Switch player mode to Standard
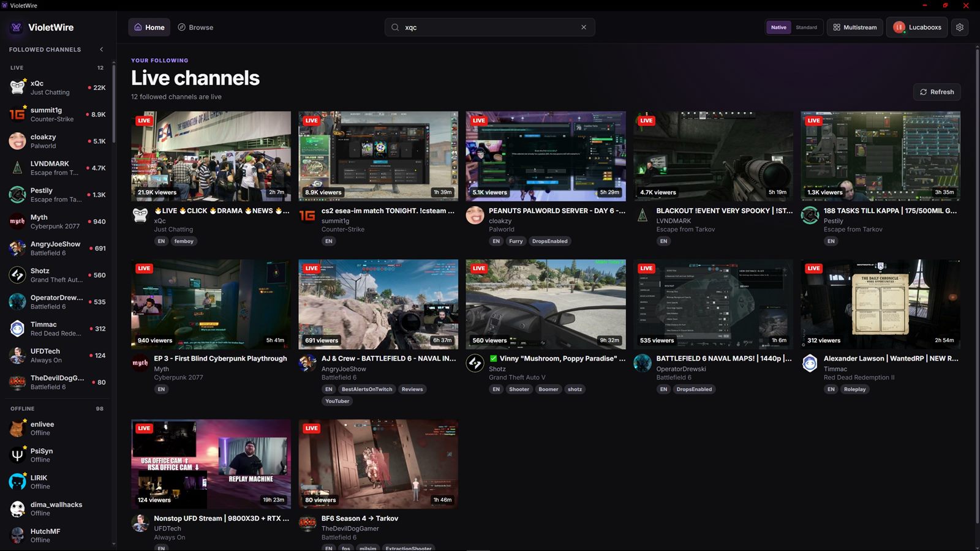Viewport: 980px width, 551px height. coord(806,28)
